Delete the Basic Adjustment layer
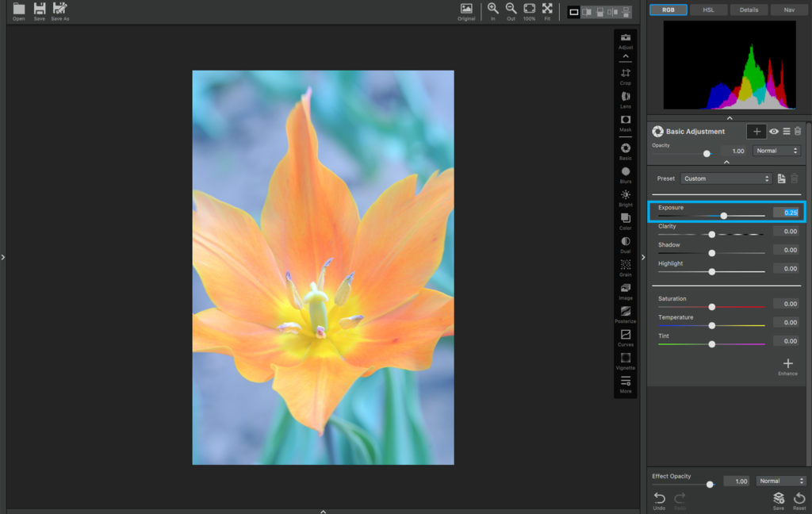 (x=798, y=132)
